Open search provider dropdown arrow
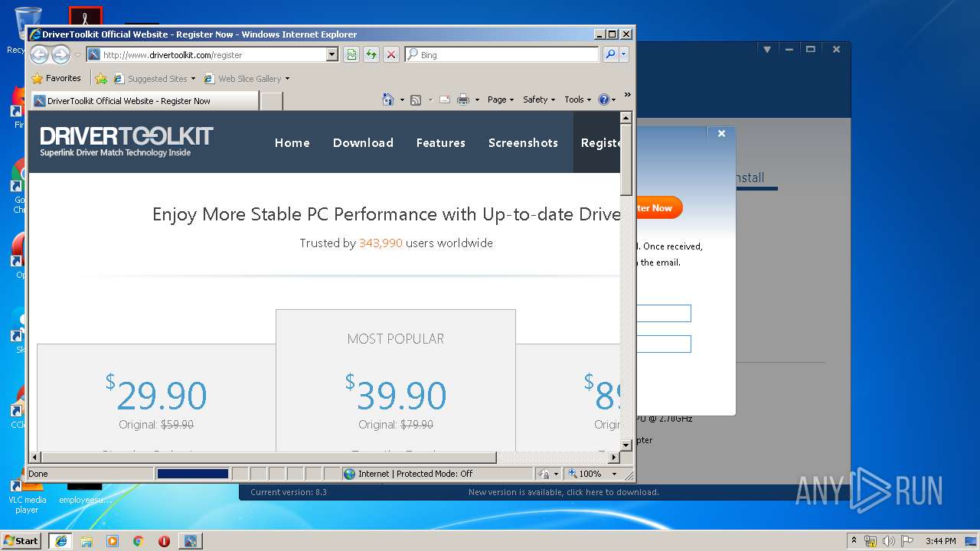The width and height of the screenshot is (980, 551). click(624, 54)
